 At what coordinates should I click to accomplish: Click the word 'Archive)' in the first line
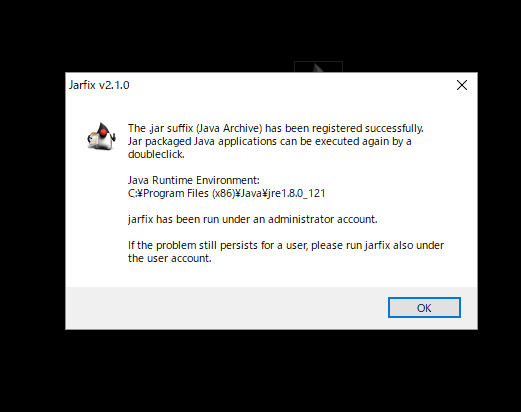click(x=243, y=128)
